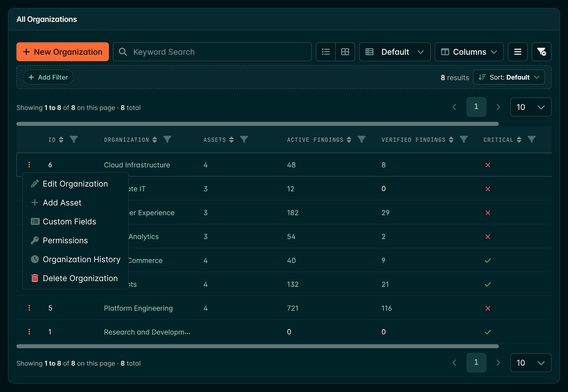The width and height of the screenshot is (568, 392).
Task: Go to next page in top pagination
Action: tap(498, 107)
